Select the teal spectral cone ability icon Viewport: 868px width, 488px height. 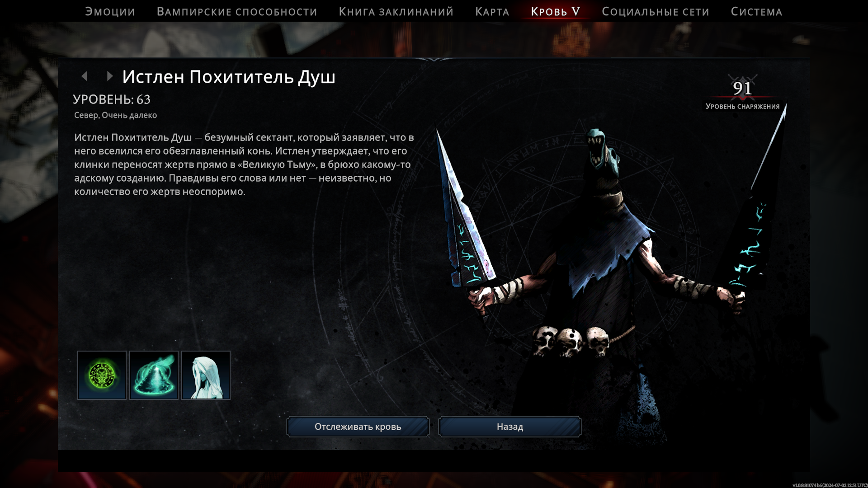(154, 375)
